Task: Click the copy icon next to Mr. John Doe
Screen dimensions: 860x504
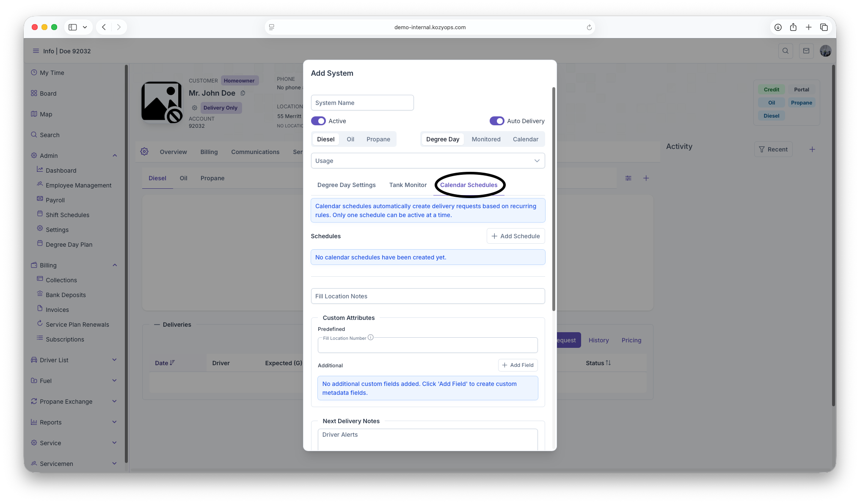Action: [x=243, y=93]
